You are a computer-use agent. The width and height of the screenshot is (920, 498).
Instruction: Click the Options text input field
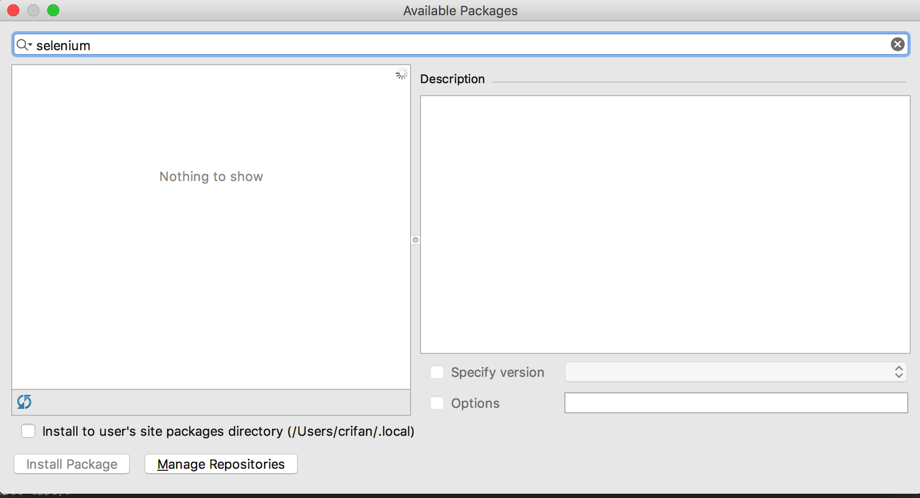[x=736, y=403]
